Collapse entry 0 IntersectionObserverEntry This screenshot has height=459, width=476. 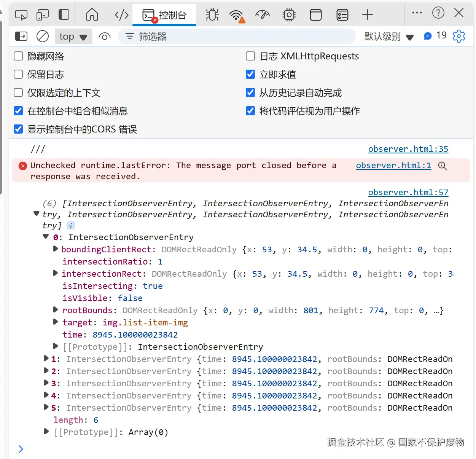click(46, 237)
